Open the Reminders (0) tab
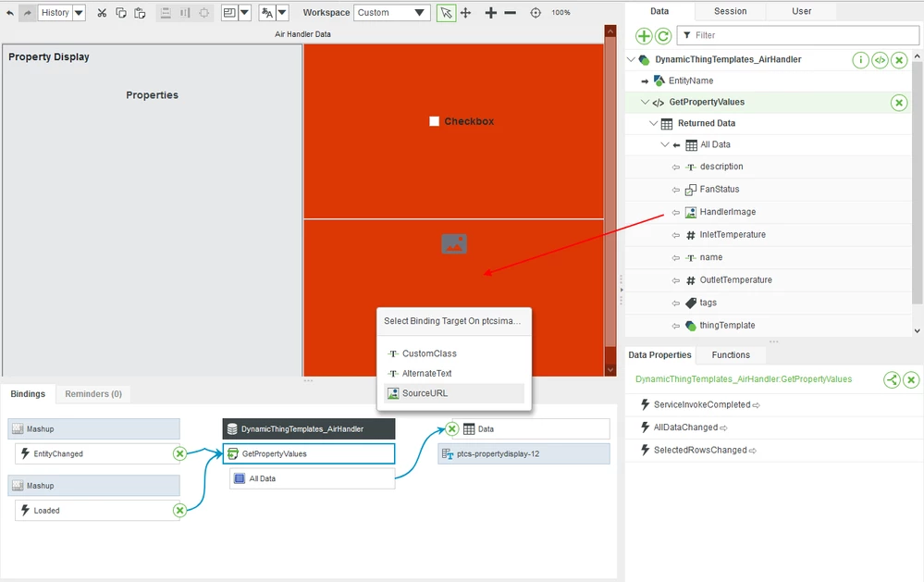924x582 pixels. point(93,394)
